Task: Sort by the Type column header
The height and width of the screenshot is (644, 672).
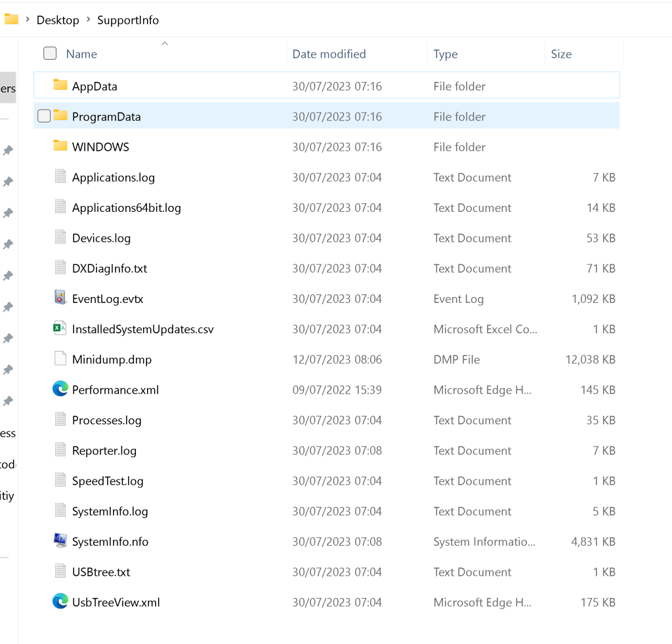Action: click(446, 54)
